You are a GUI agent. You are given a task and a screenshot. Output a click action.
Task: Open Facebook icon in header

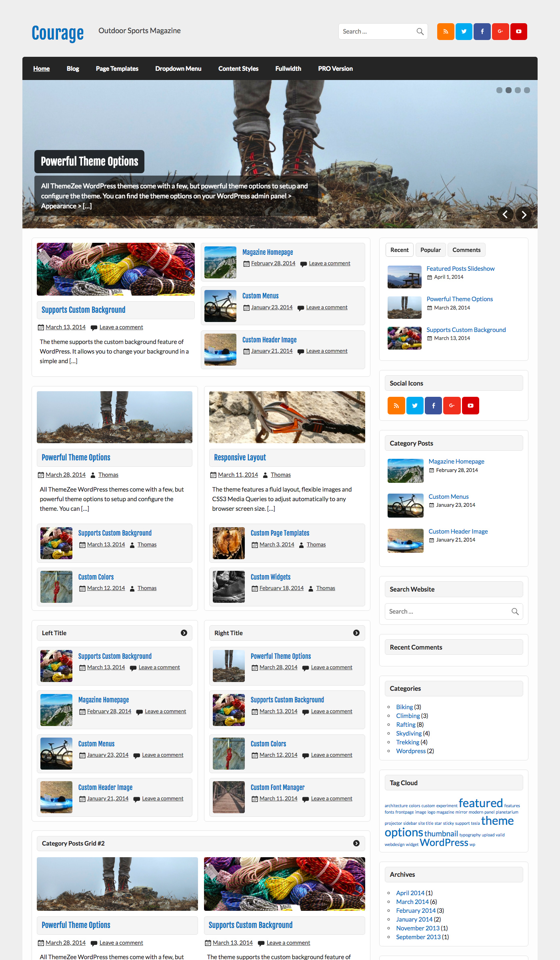tap(482, 32)
